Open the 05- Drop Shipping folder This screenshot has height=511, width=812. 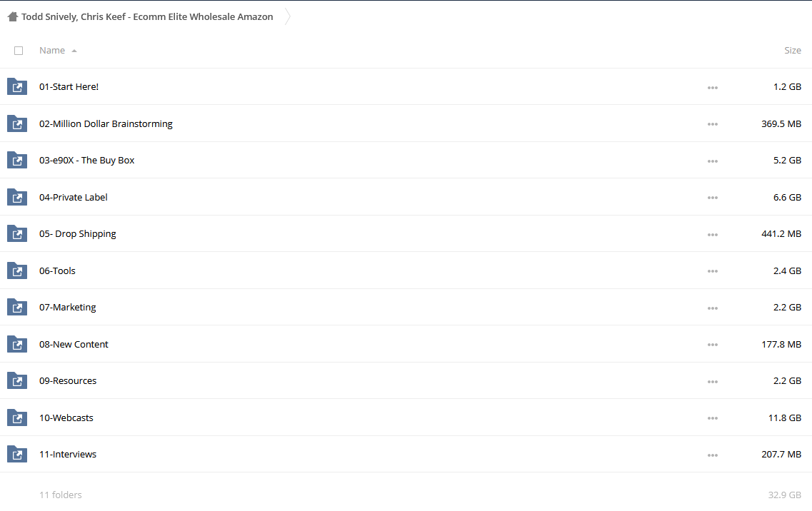click(x=78, y=234)
